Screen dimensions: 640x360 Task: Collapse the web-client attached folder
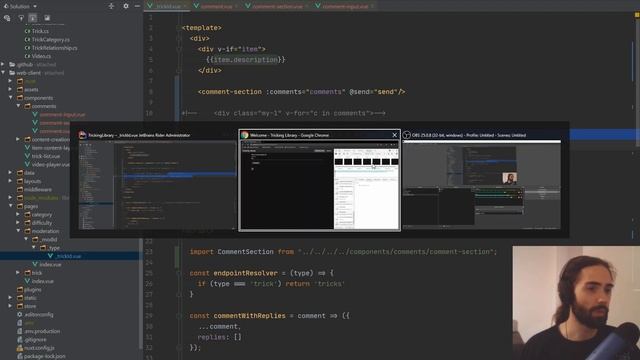pos(3,73)
